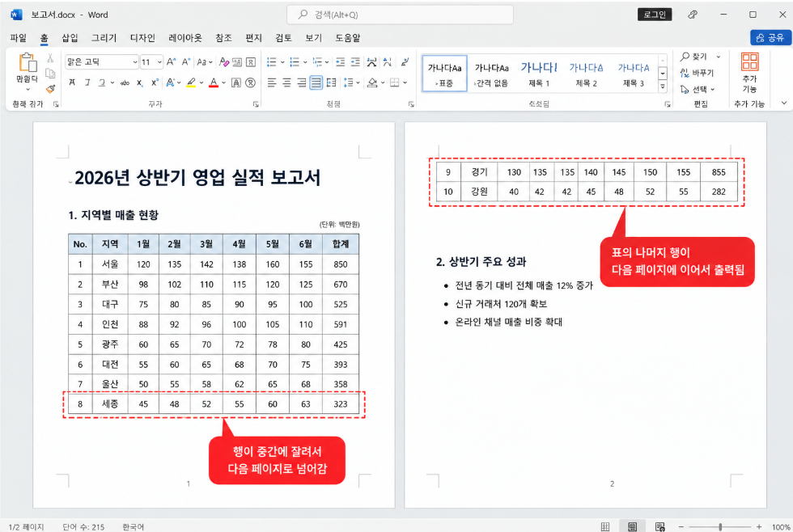Click the Copy icon

click(50, 74)
